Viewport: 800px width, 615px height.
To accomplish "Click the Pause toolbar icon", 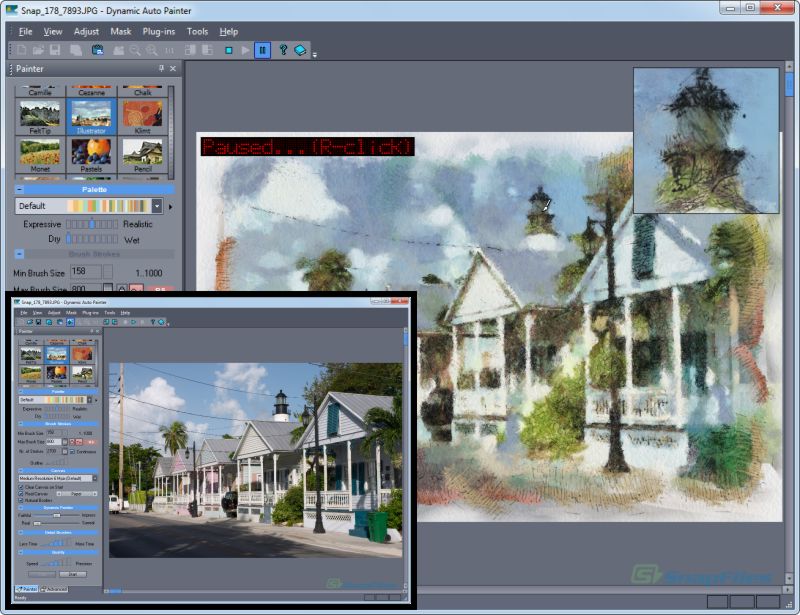I will point(263,48).
